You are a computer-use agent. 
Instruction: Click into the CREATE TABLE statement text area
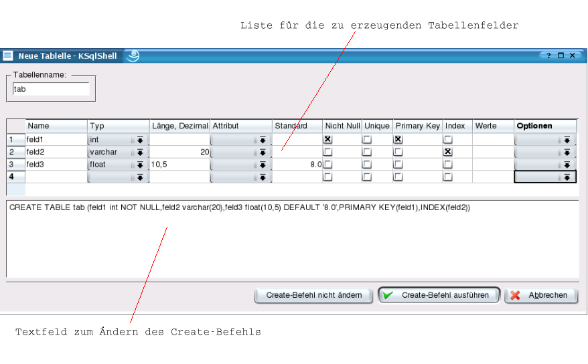coord(292,241)
